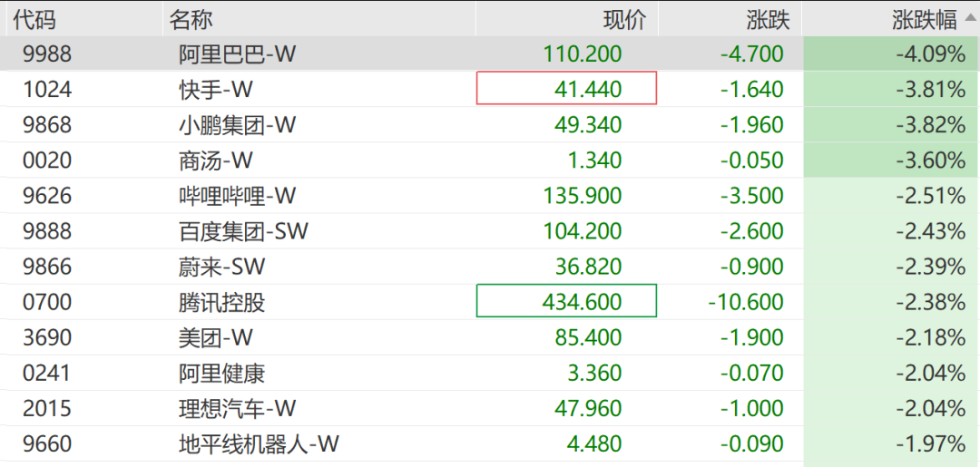Click the change value -3.500
Screen dimensions: 980x467
click(x=752, y=196)
